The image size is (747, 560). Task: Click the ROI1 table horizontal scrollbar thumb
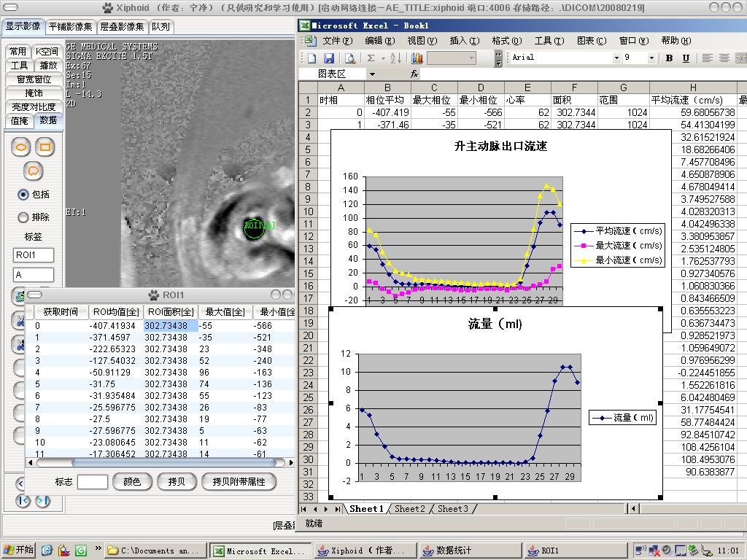(x=174, y=462)
